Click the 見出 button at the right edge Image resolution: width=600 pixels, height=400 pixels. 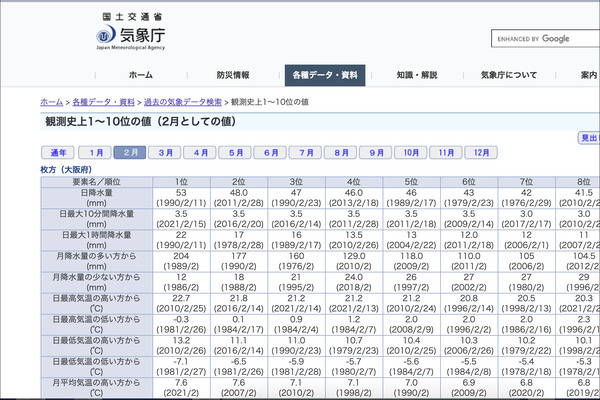click(589, 138)
